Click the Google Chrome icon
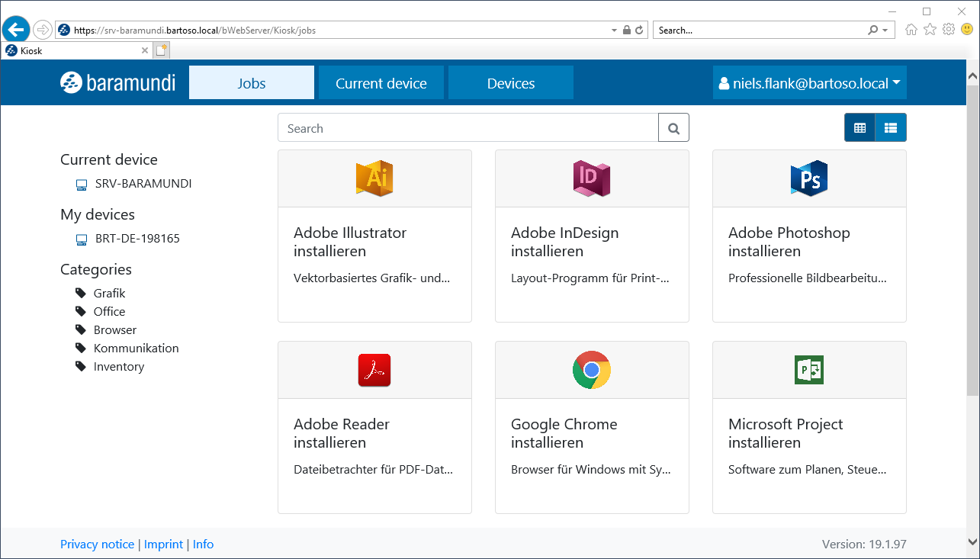This screenshot has width=980, height=559. click(592, 370)
